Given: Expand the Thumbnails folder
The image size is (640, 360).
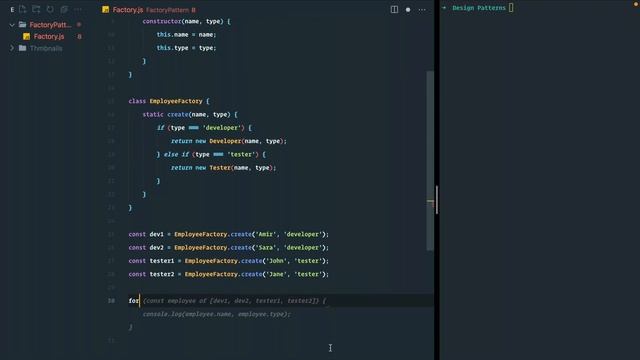Looking at the screenshot, I should 12,48.
